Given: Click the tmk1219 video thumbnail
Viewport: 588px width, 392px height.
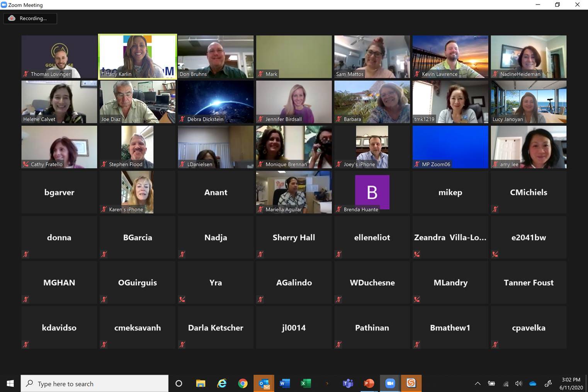Looking at the screenshot, I should coord(450,102).
